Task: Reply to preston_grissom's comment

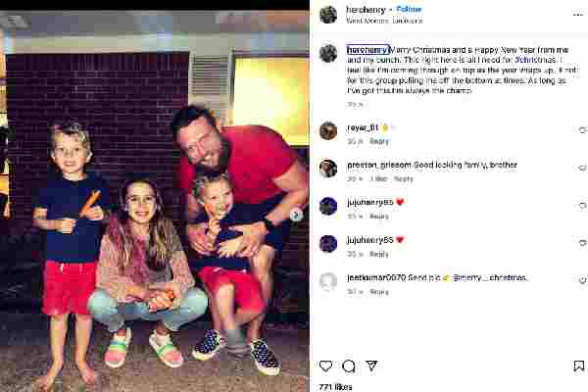Action: point(404,179)
